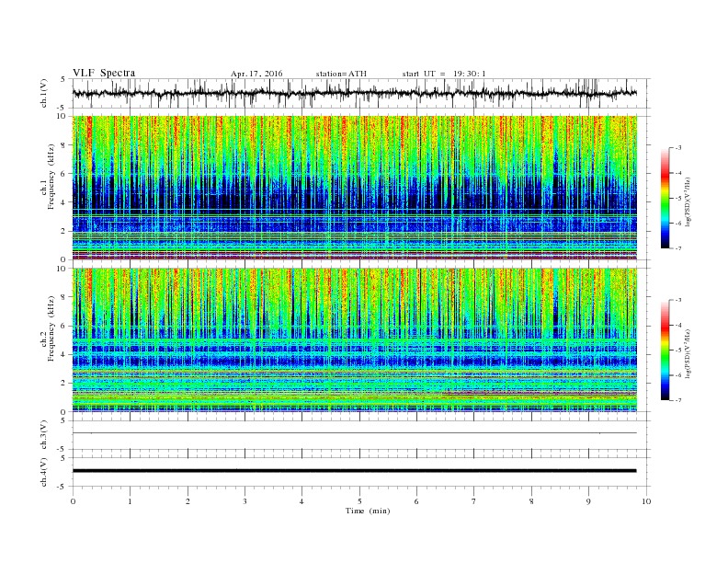Click the ch.1 spectrogram color scale bar
Image resolution: width=728 pixels, height=563 pixels.
tap(665, 199)
